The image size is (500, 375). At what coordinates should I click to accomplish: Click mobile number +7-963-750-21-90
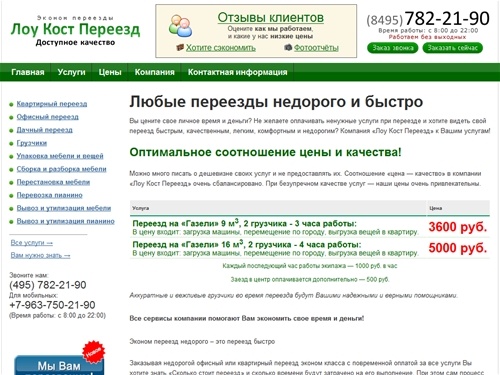[52, 305]
